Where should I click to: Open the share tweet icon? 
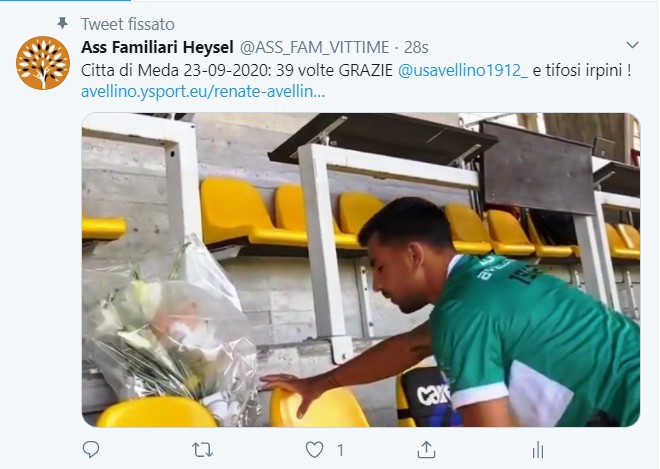click(426, 450)
